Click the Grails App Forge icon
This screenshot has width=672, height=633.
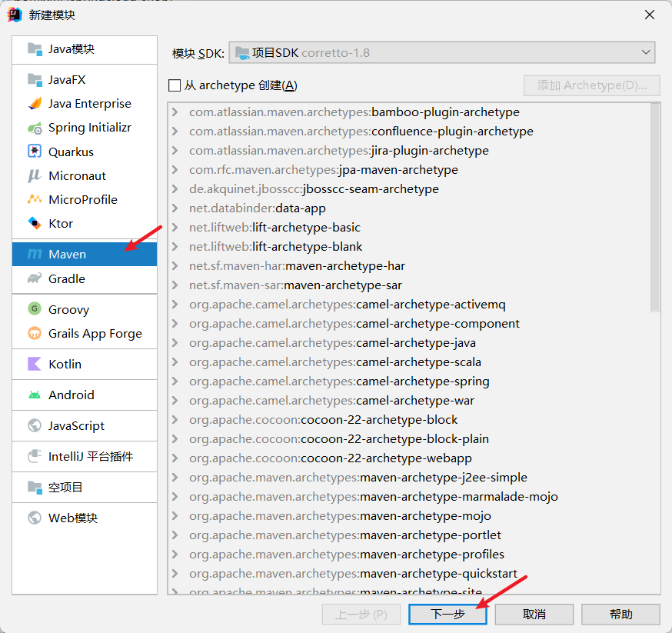point(35,333)
